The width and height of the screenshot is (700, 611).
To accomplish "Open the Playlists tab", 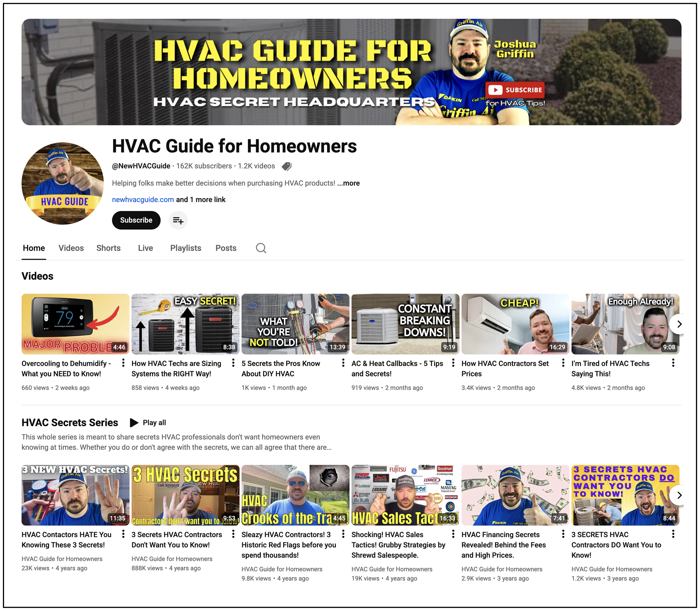I will 185,248.
